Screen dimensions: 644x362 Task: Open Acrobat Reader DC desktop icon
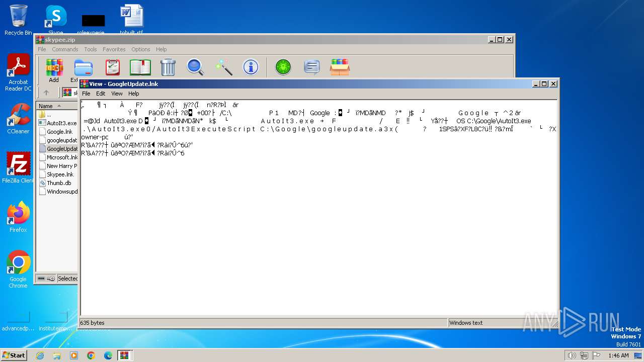tap(18, 73)
